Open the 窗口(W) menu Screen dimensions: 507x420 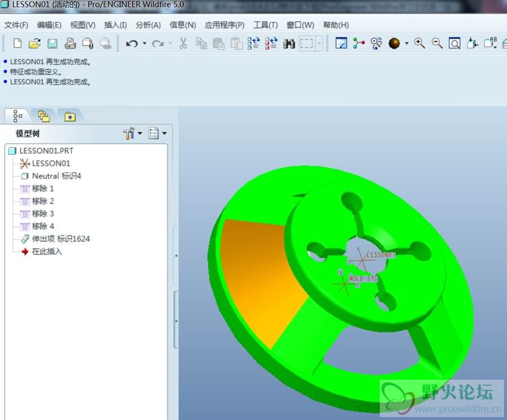(x=300, y=25)
